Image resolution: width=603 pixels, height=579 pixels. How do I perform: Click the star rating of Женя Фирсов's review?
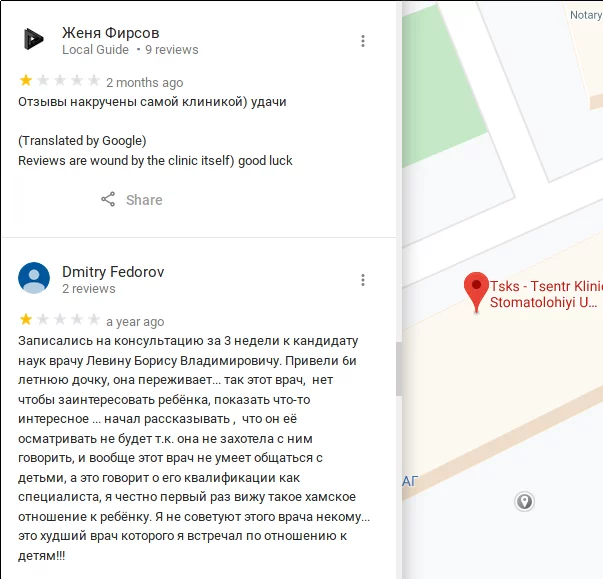pyautogui.click(x=60, y=80)
